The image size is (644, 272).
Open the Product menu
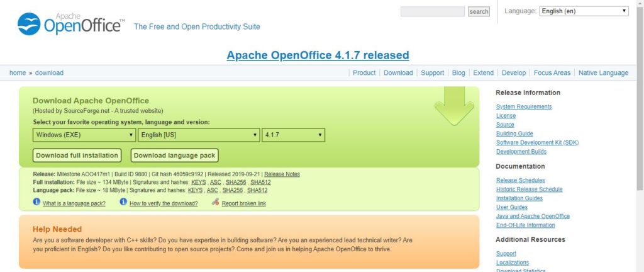pos(364,73)
